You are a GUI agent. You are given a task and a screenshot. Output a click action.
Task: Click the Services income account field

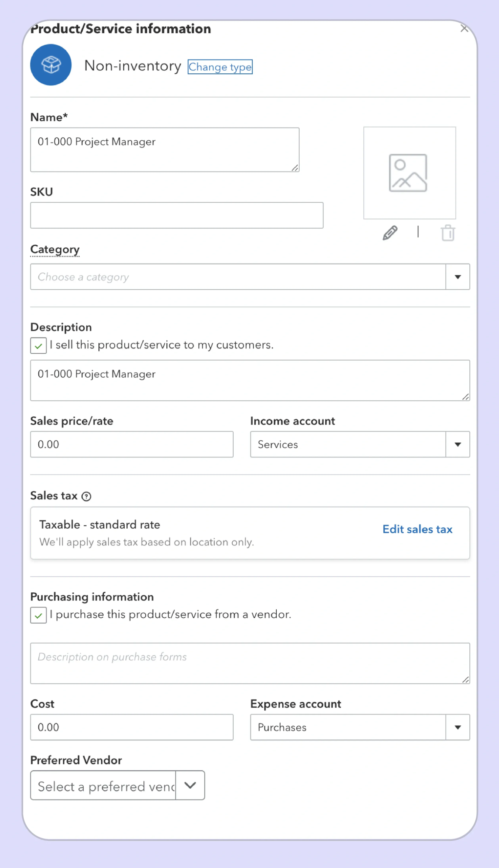[x=348, y=445]
